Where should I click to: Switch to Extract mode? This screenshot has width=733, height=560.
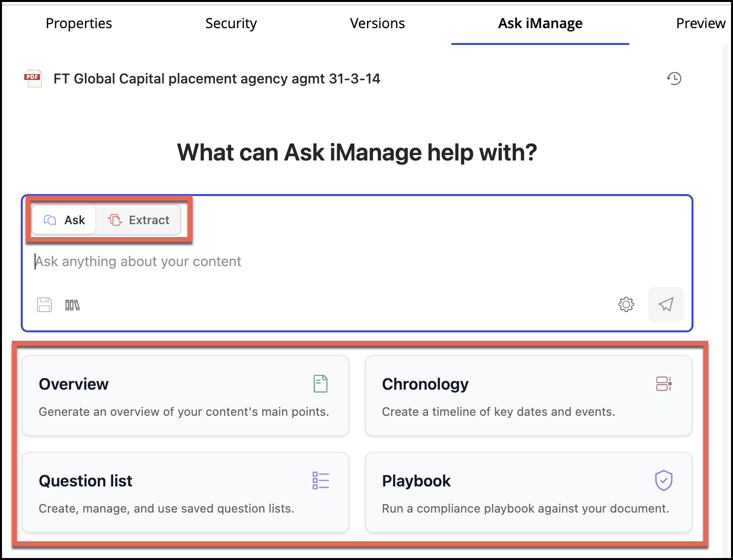pos(139,220)
